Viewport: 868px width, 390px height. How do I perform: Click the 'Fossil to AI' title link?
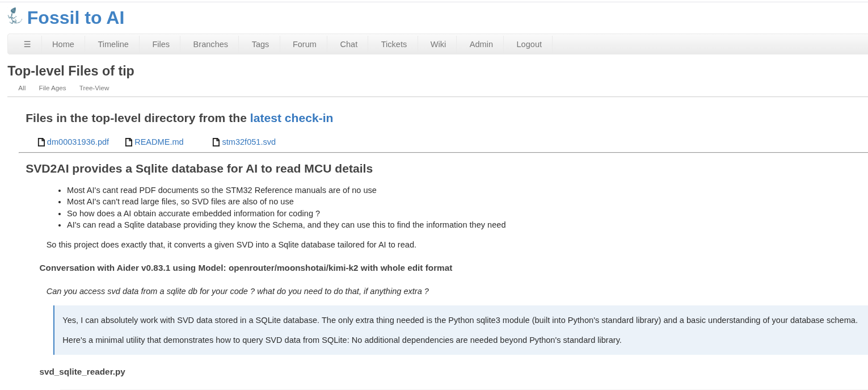(75, 18)
